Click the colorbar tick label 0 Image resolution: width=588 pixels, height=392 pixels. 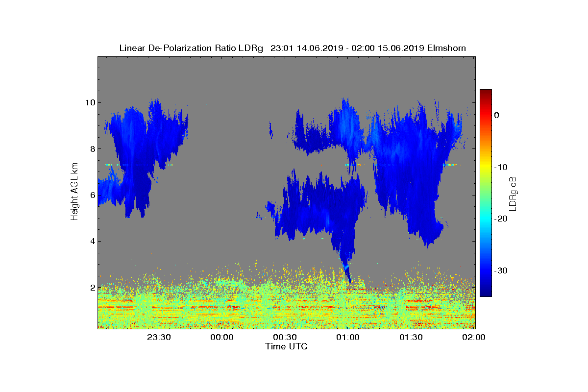[496, 115]
